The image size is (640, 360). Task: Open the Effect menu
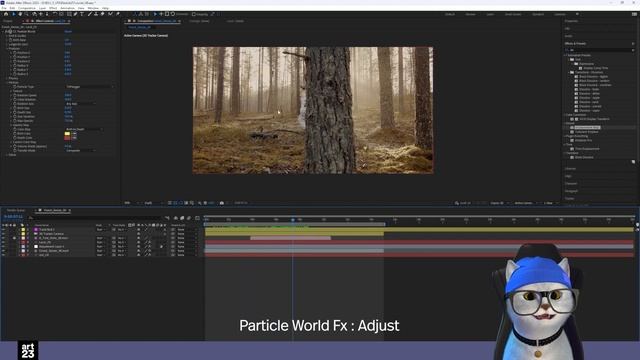pyautogui.click(x=53, y=8)
